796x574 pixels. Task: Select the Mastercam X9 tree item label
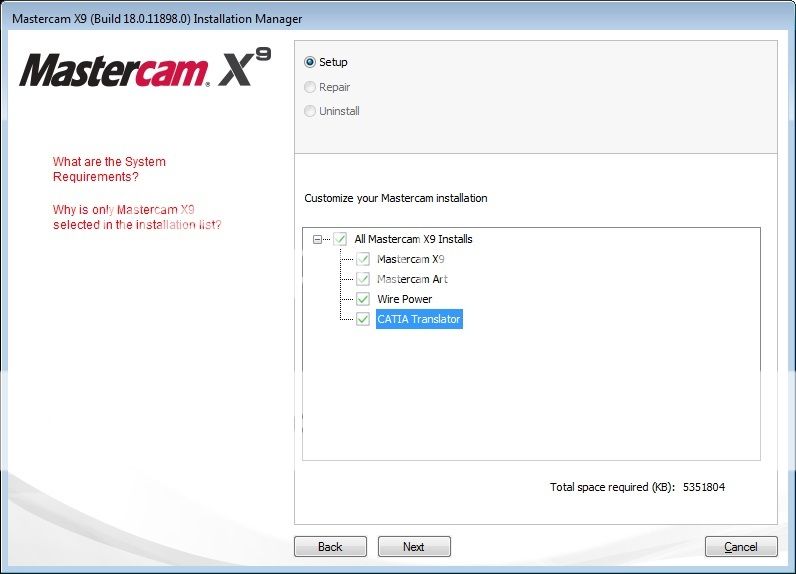click(410, 259)
